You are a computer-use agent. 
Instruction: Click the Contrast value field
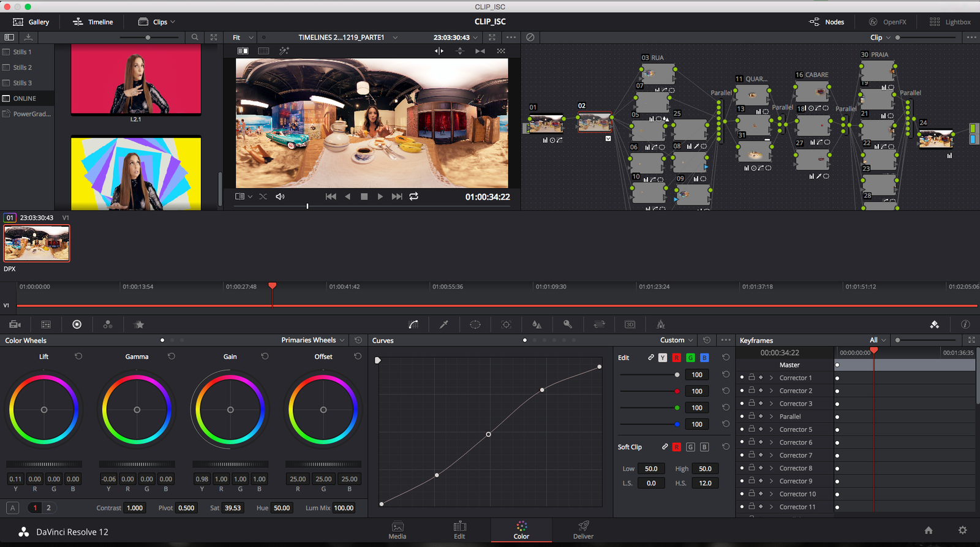pyautogui.click(x=135, y=508)
